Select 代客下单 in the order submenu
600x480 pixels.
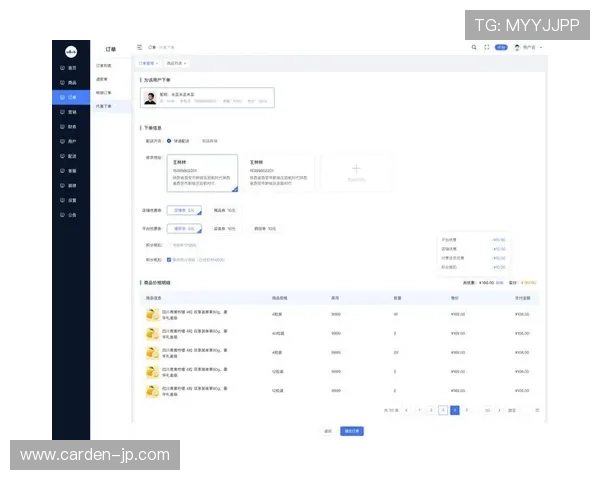[x=103, y=105]
